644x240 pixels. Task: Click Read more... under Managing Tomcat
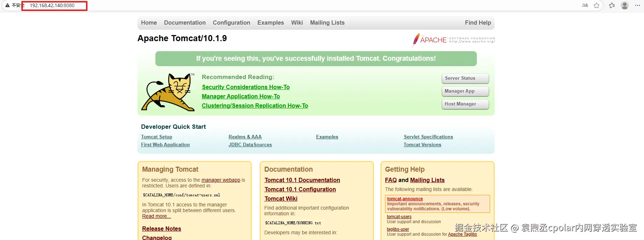(156, 216)
